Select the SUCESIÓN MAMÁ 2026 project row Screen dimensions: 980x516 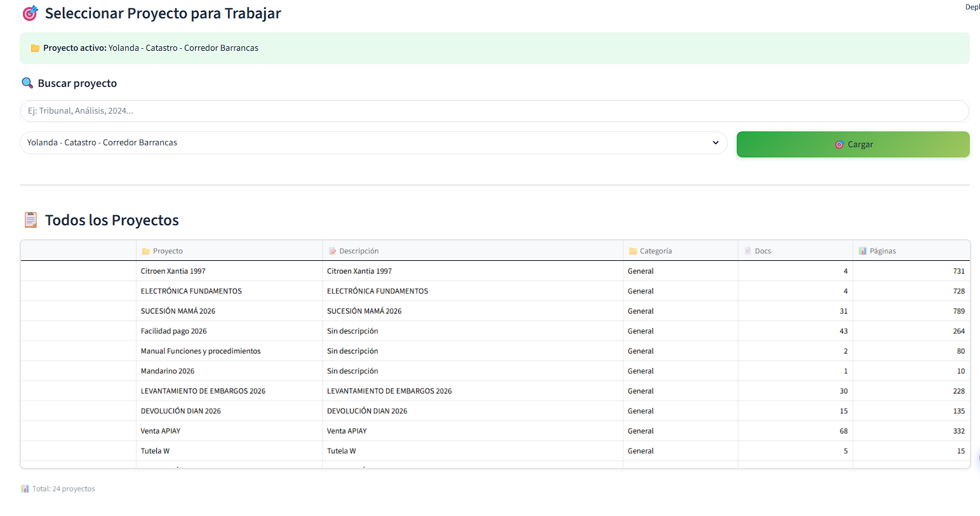(178, 311)
